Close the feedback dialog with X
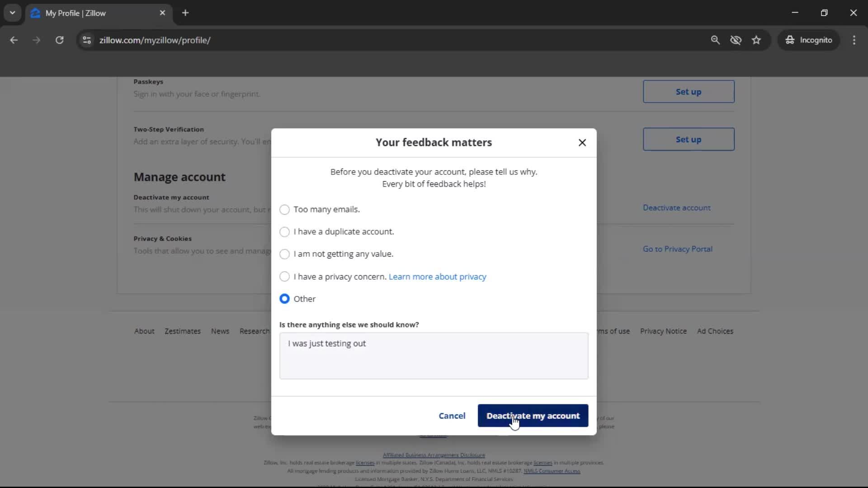The width and height of the screenshot is (868, 488). click(582, 143)
